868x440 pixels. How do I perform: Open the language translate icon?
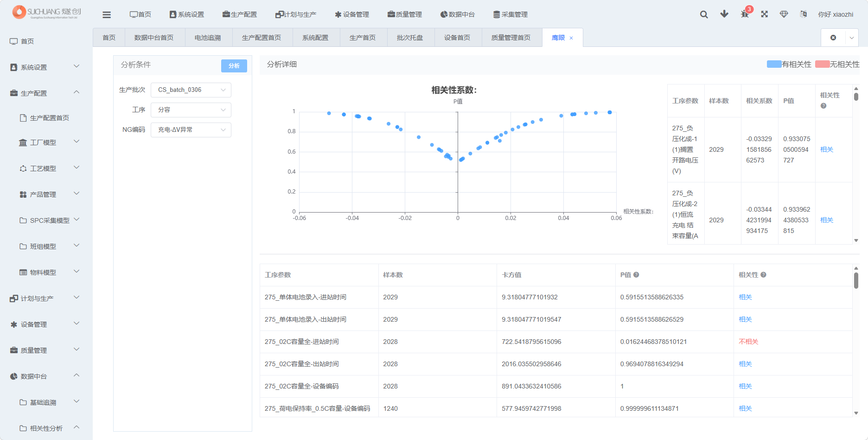coord(804,14)
